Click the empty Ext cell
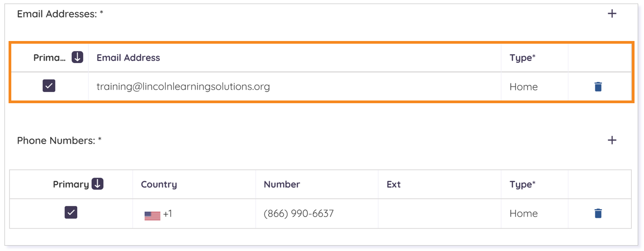 coord(440,213)
